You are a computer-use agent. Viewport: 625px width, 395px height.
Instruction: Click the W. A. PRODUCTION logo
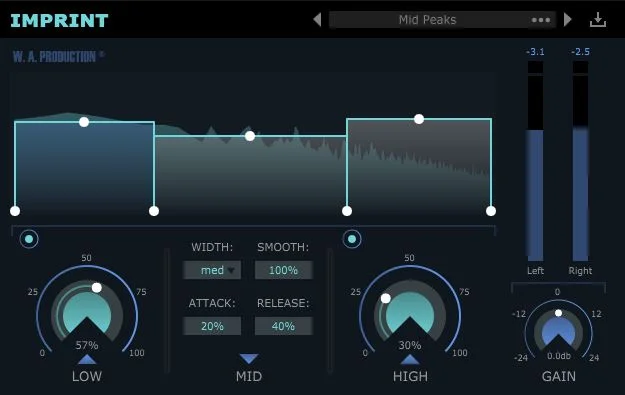[58, 57]
